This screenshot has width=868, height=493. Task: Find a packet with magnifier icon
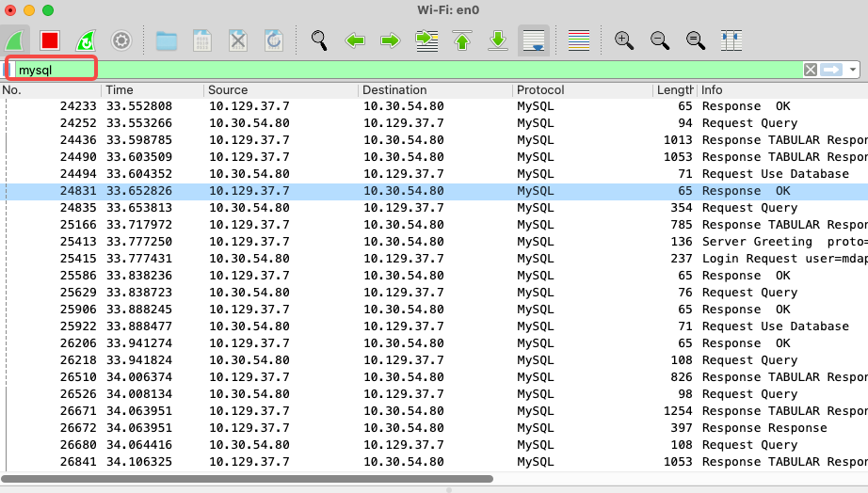pyautogui.click(x=319, y=40)
